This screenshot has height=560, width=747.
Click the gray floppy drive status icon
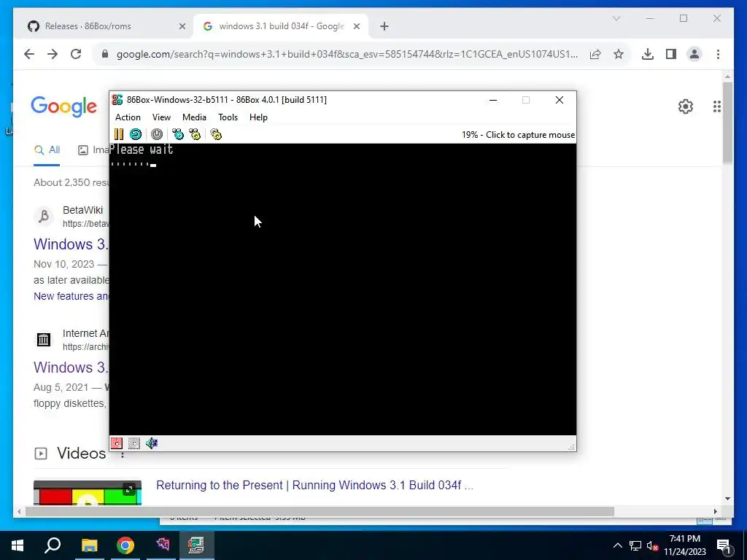(134, 443)
